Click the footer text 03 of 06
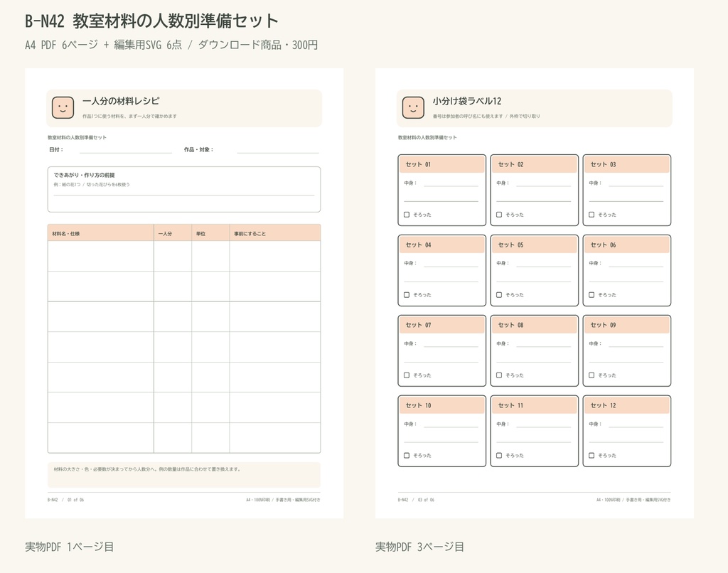The width and height of the screenshot is (728, 573). click(x=427, y=500)
